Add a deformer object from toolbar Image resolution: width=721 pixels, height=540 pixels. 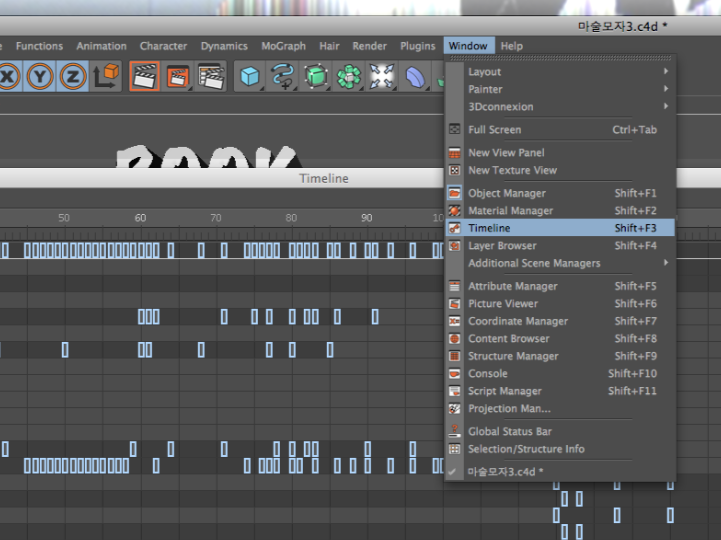click(x=415, y=76)
